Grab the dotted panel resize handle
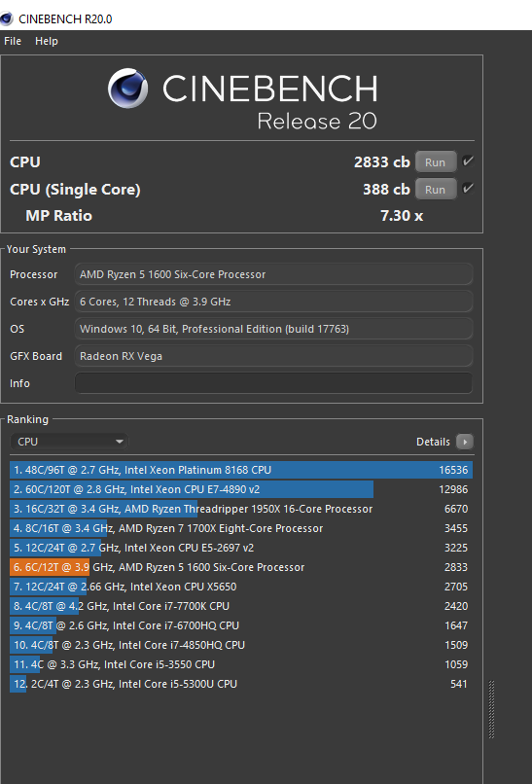The width and height of the screenshot is (532, 784). [491, 709]
